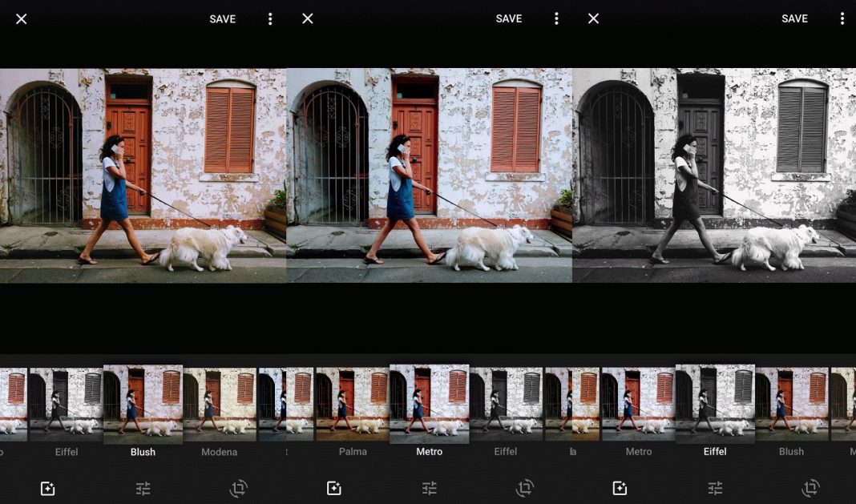Apply the Palma filter
Image resolution: width=856 pixels, height=504 pixels.
click(x=353, y=403)
